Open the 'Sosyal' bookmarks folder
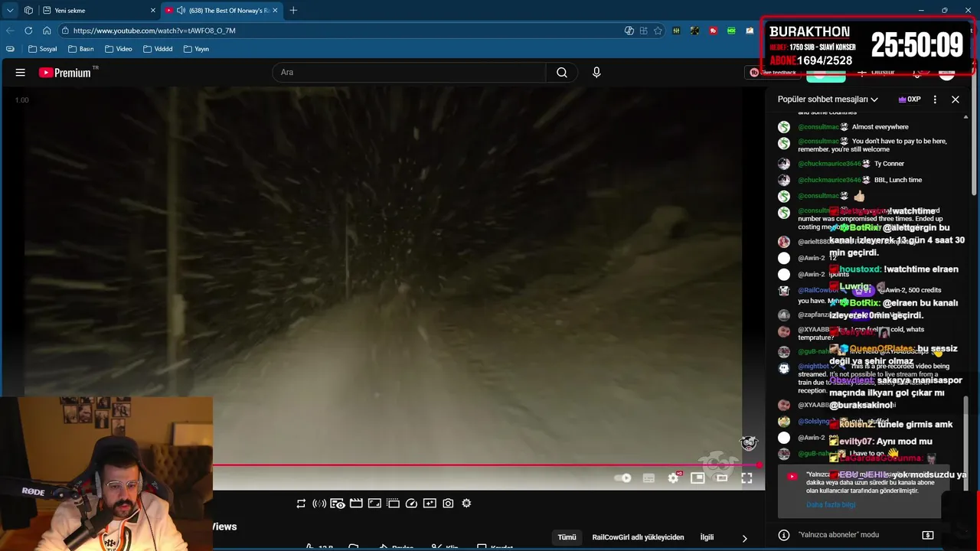Viewport: 980px width, 551px height. coord(43,49)
